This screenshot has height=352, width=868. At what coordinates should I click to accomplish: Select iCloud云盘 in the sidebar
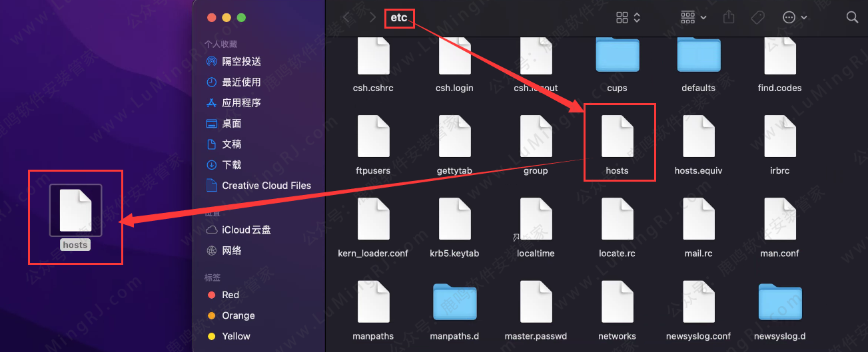coord(246,230)
